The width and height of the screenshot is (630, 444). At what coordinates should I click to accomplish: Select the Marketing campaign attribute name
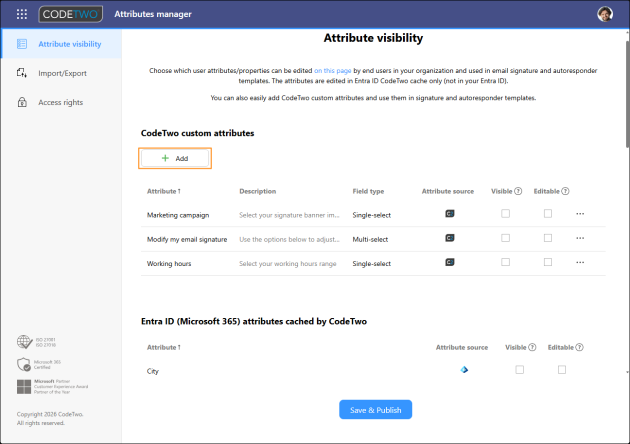click(178, 215)
